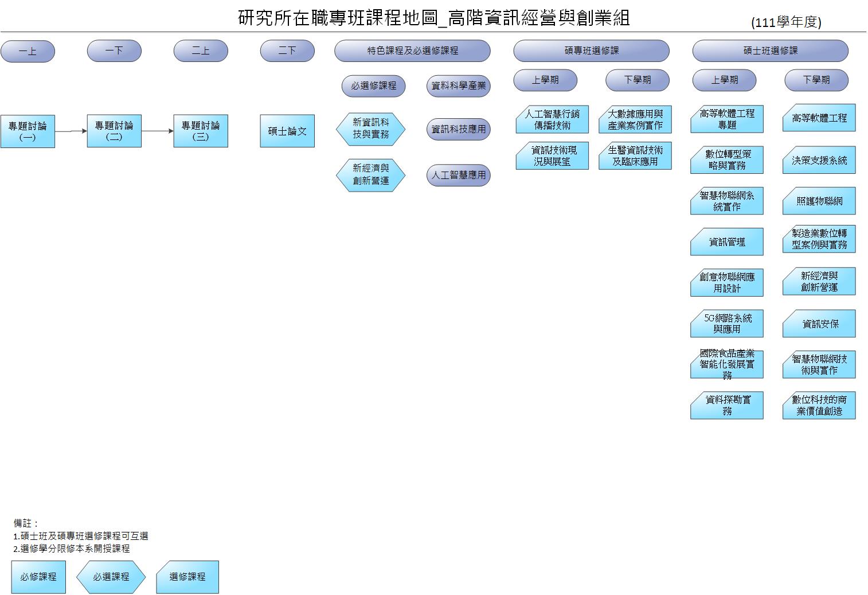Click the 必修課程 legend box

[x=38, y=577]
